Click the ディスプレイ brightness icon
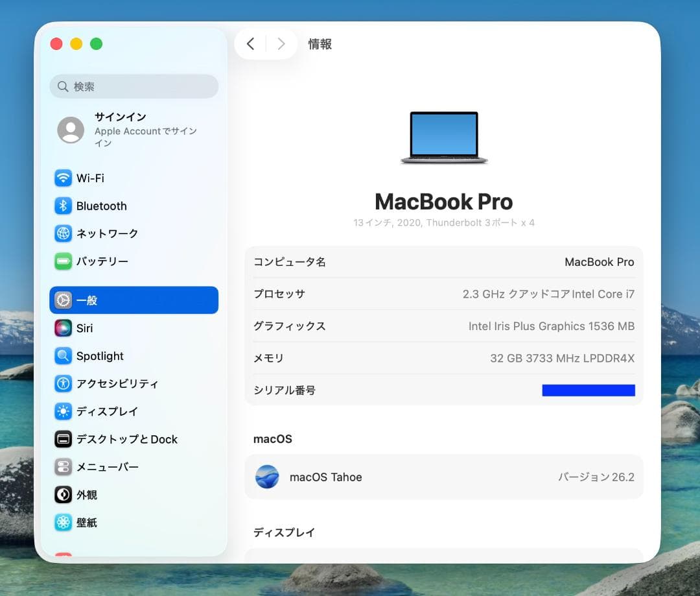 pyautogui.click(x=63, y=411)
